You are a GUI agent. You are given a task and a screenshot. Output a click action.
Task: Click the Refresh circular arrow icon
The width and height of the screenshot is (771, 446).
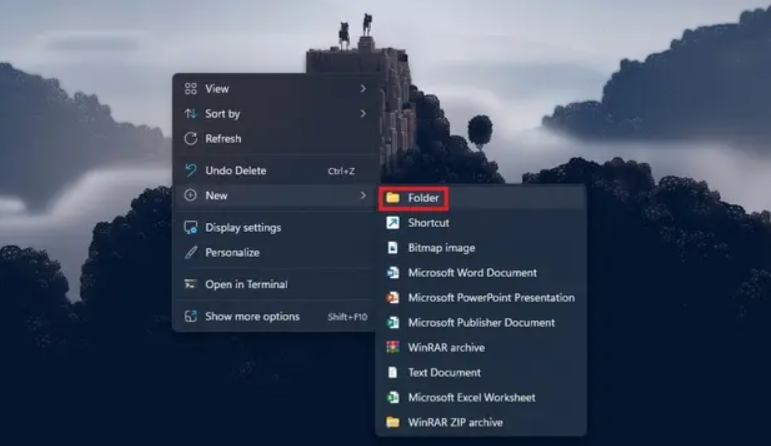[191, 139]
